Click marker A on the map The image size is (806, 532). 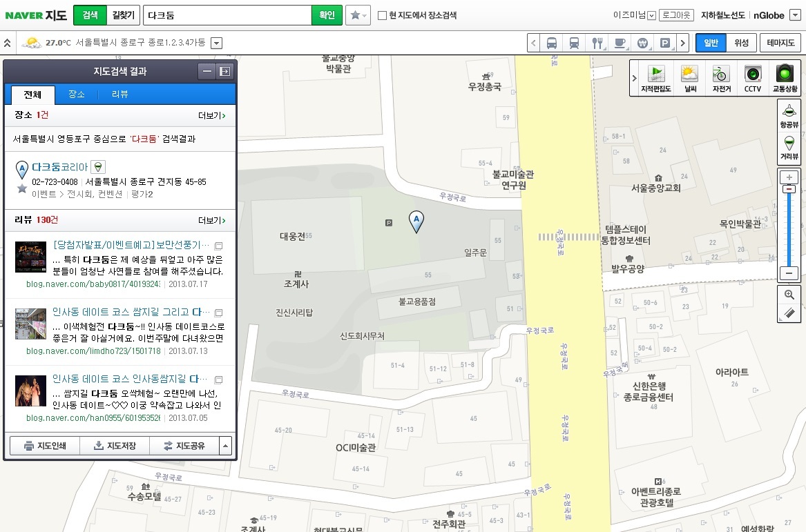[x=416, y=221]
